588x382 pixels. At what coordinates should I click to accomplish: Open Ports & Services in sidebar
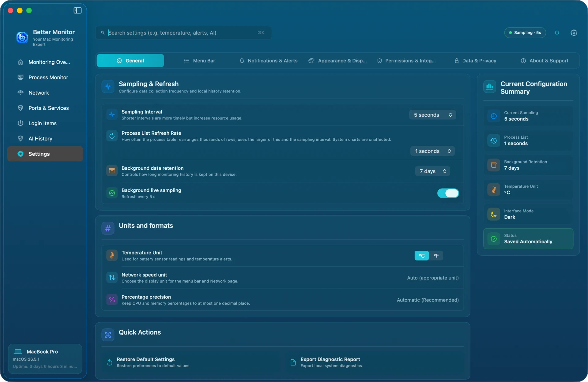tap(45, 108)
